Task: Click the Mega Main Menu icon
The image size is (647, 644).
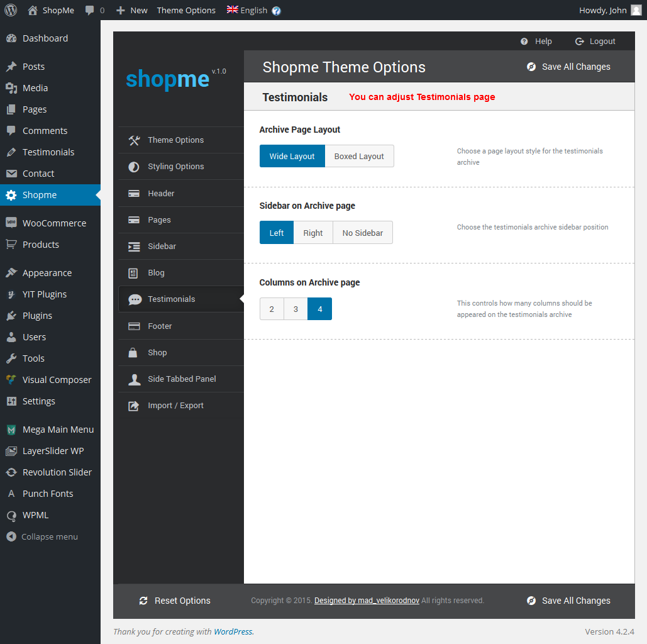Action: click(x=11, y=430)
